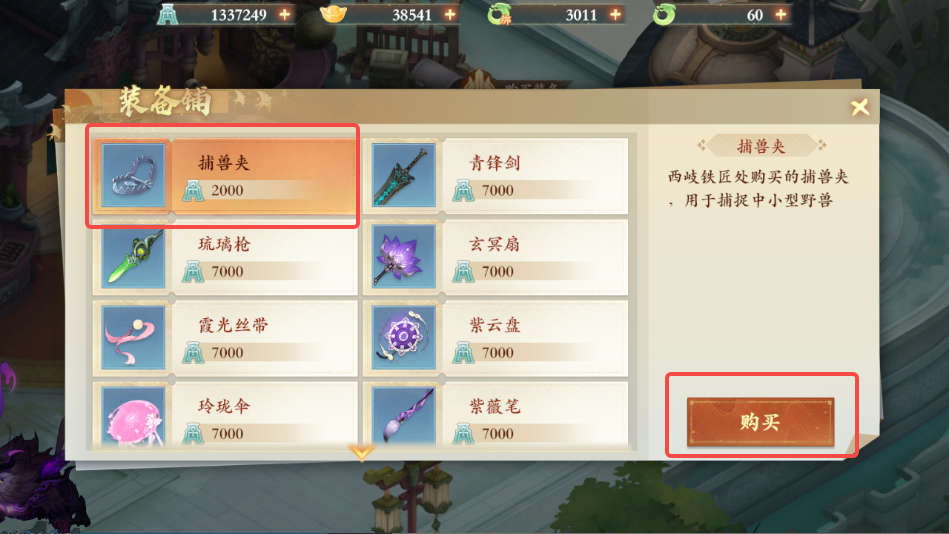Select the 青锋剑 7000 price row

point(524,191)
